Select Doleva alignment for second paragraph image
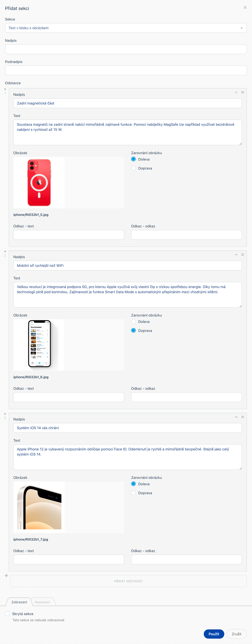 click(x=134, y=321)
